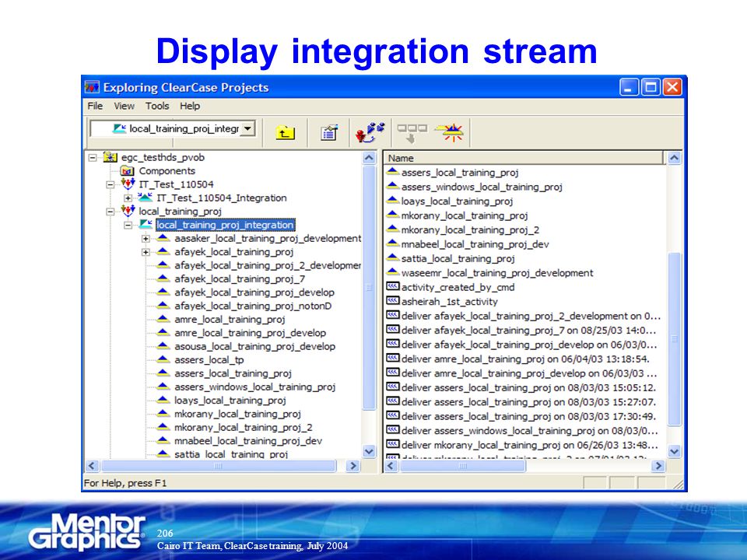Click the activity_created_by_cmd activity icon
Screen dimensions: 747x560
pyautogui.click(x=392, y=287)
